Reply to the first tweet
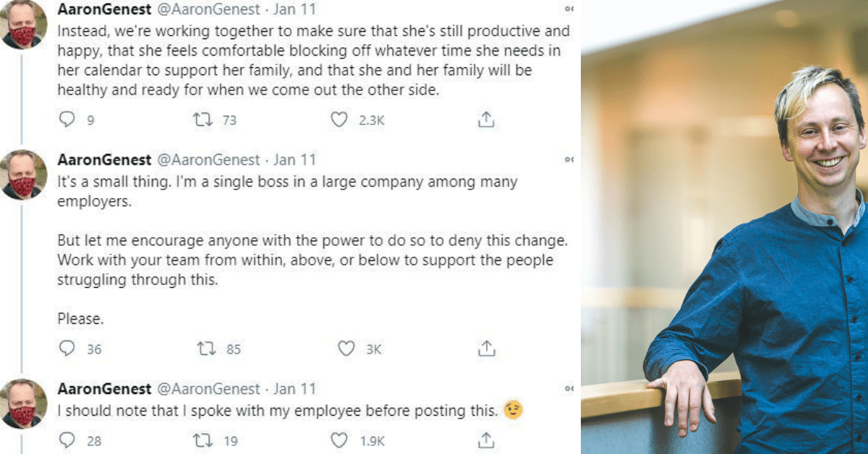868x454 pixels. coord(67,120)
